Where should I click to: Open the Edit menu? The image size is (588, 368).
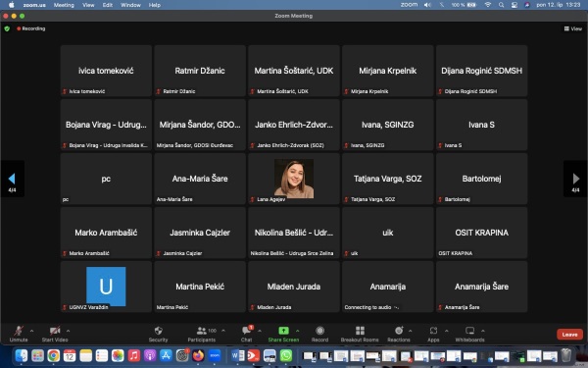pyautogui.click(x=108, y=5)
